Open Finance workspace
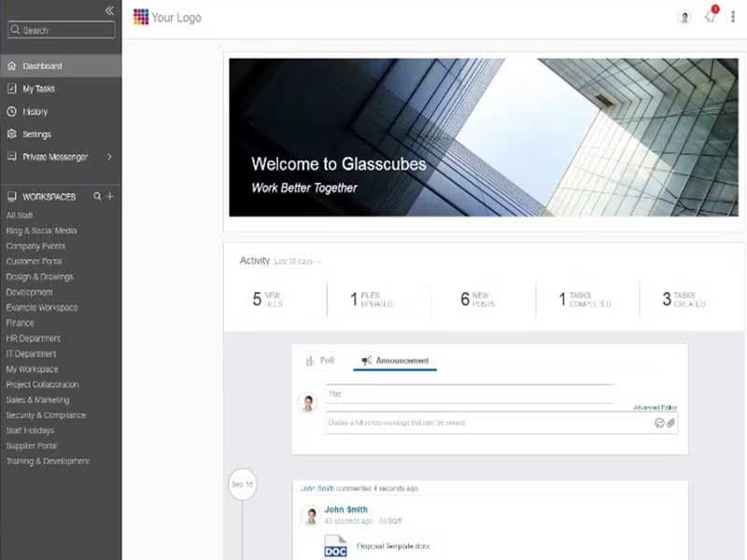Image resolution: width=747 pixels, height=560 pixels. (x=20, y=323)
